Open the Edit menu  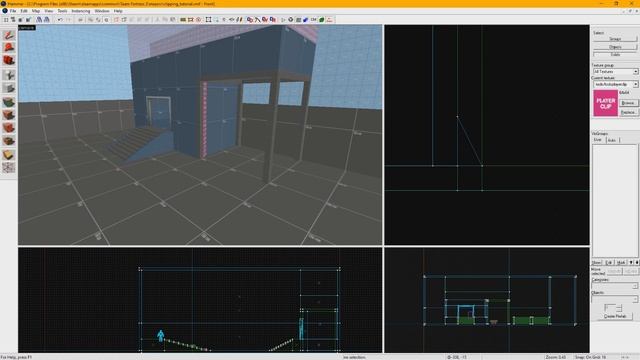tap(24, 11)
